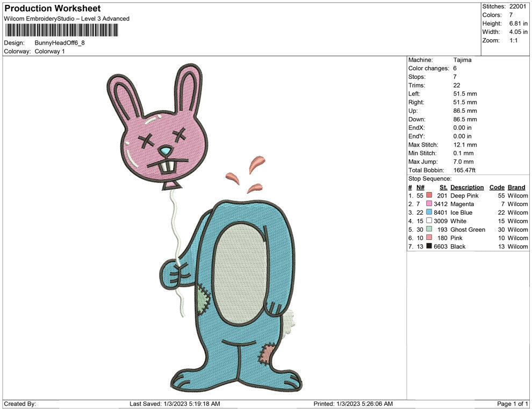Click the bunny balloon design preview
Screen dimensions: 532x409
(x=205, y=228)
